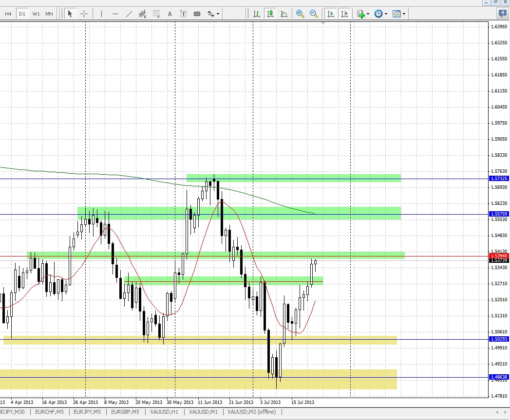510x420 pixels.
Task: Toggle chart shift from right border
Action: coord(344,14)
